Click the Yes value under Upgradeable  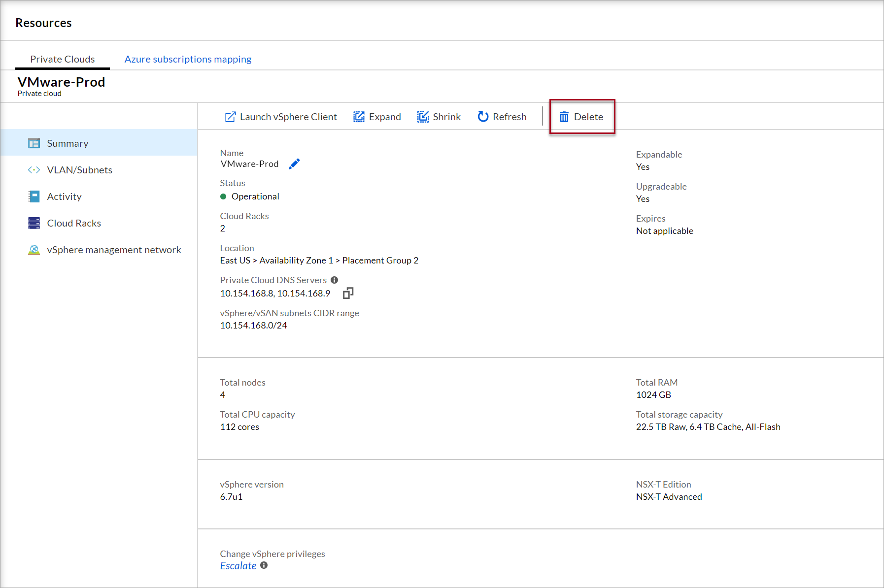click(643, 199)
